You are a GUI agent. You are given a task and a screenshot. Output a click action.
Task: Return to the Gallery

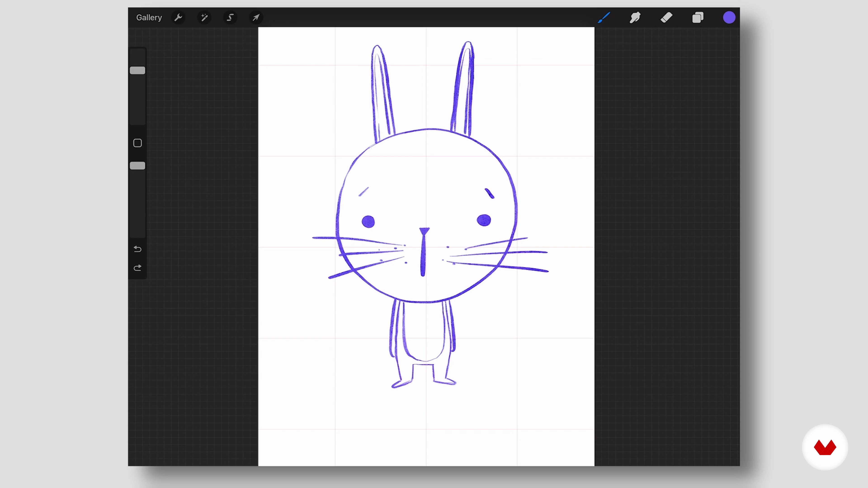point(149,18)
